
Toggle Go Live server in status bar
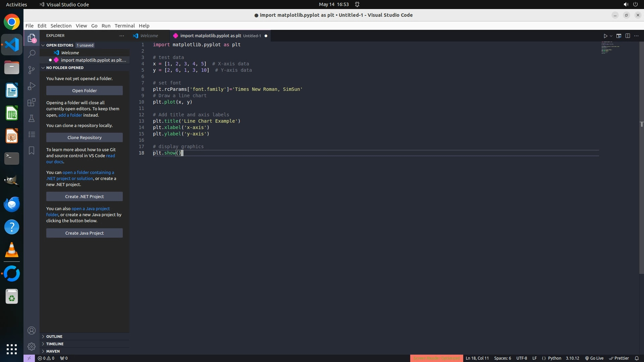click(x=594, y=358)
